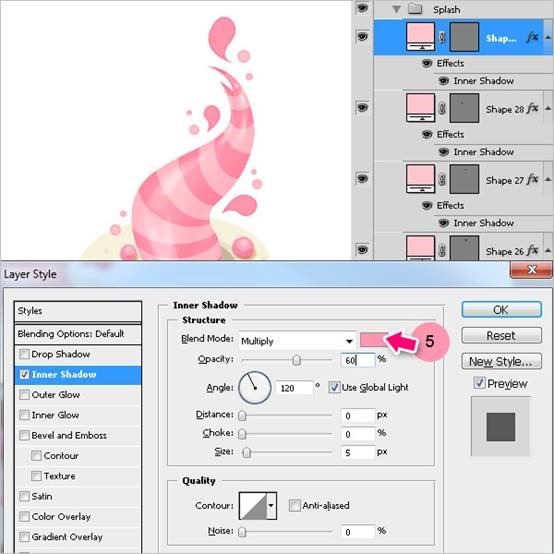Collapse the Splash group triangle
Screen dimensions: 554x554
396,9
